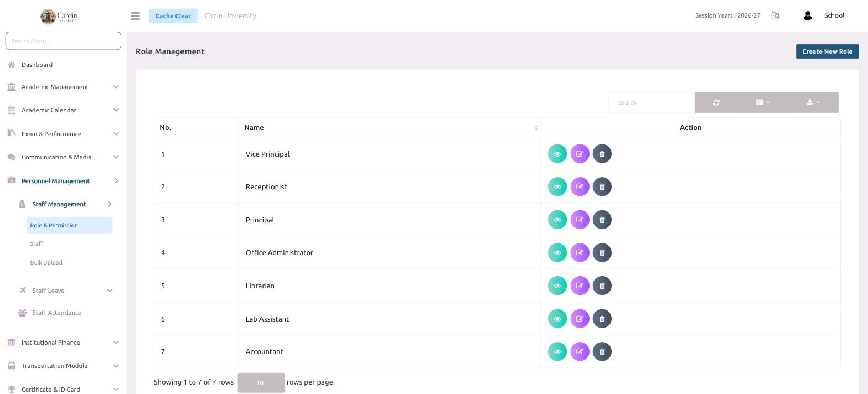The image size is (868, 394).
Task: Sort table by Name column
Action: (x=389, y=128)
